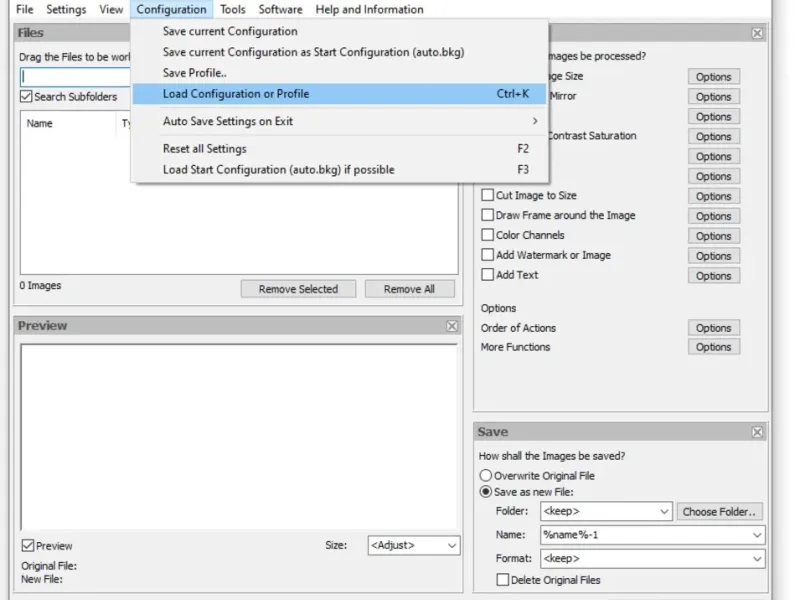The image size is (800, 600).
Task: Select Load Start Configuration (auto.bkg) if possible
Action: pos(339,170)
